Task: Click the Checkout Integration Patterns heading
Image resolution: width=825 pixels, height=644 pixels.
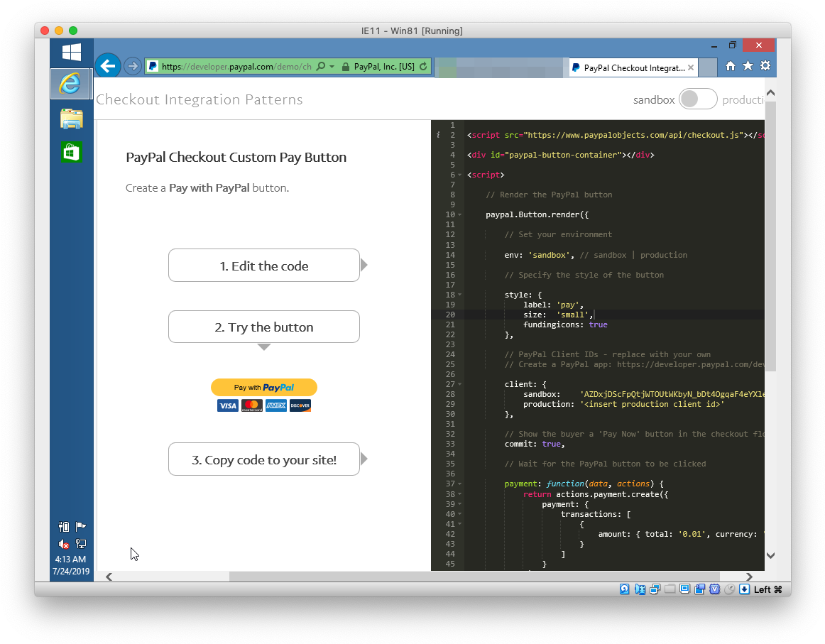Action: point(200,99)
